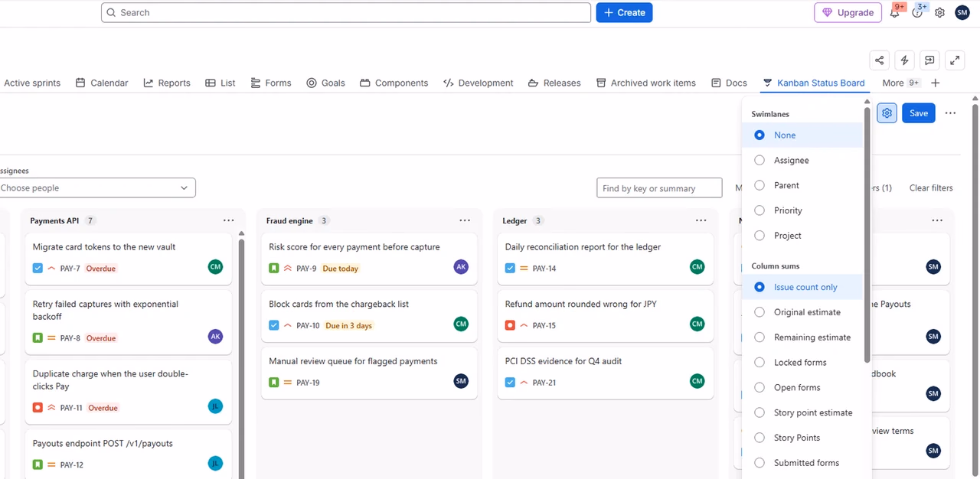Select Parent swimlanes option
This screenshot has height=479, width=980.
[x=802, y=185]
